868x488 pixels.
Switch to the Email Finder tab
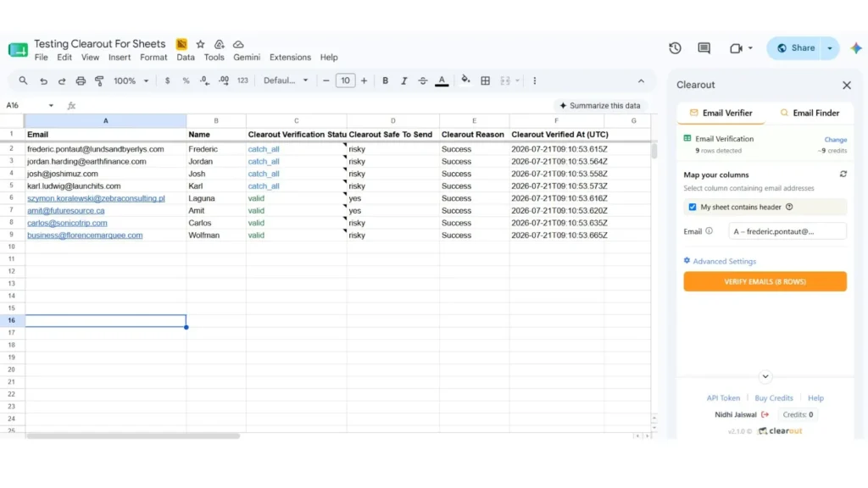[810, 113]
